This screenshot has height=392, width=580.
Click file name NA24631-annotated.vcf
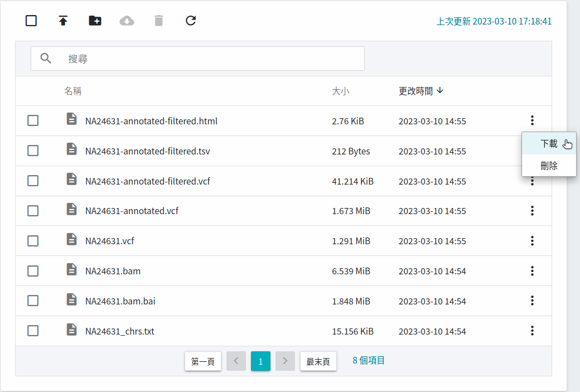tap(132, 211)
